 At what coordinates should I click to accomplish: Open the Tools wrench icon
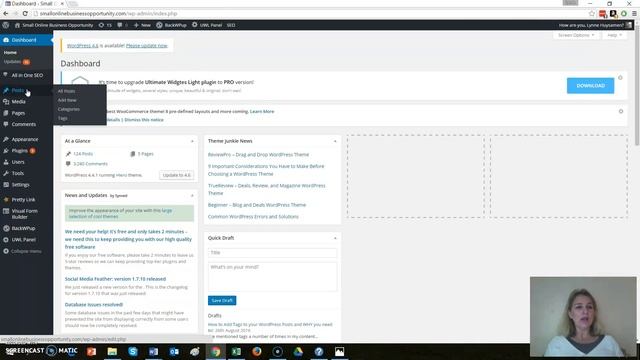tap(6, 173)
